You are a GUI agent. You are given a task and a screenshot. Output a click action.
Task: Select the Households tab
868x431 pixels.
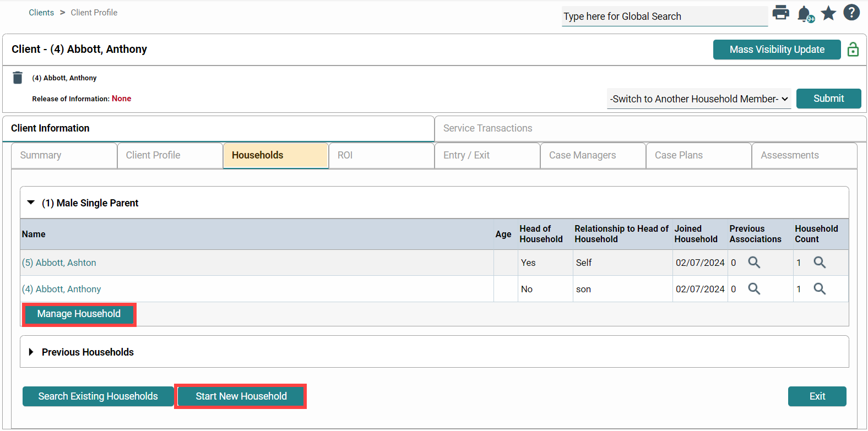coord(276,155)
